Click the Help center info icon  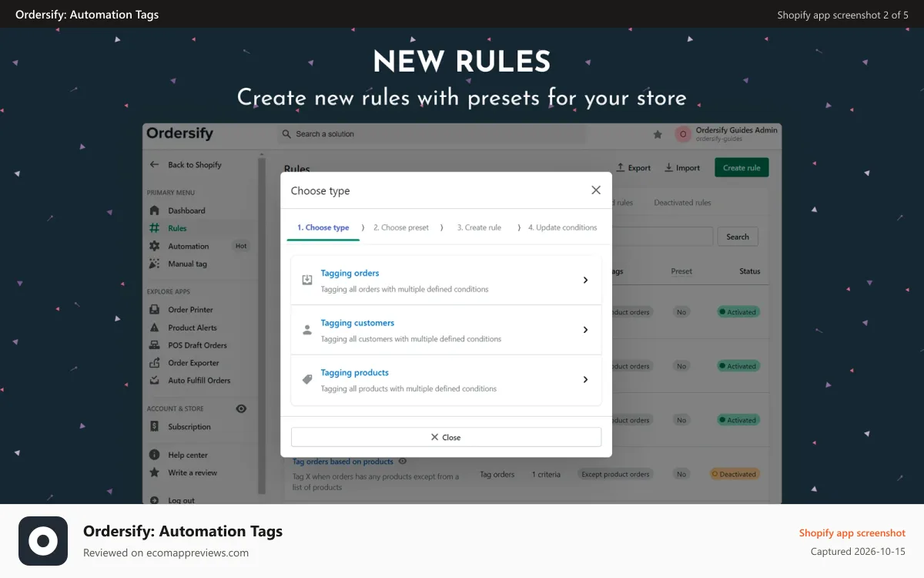[154, 455]
